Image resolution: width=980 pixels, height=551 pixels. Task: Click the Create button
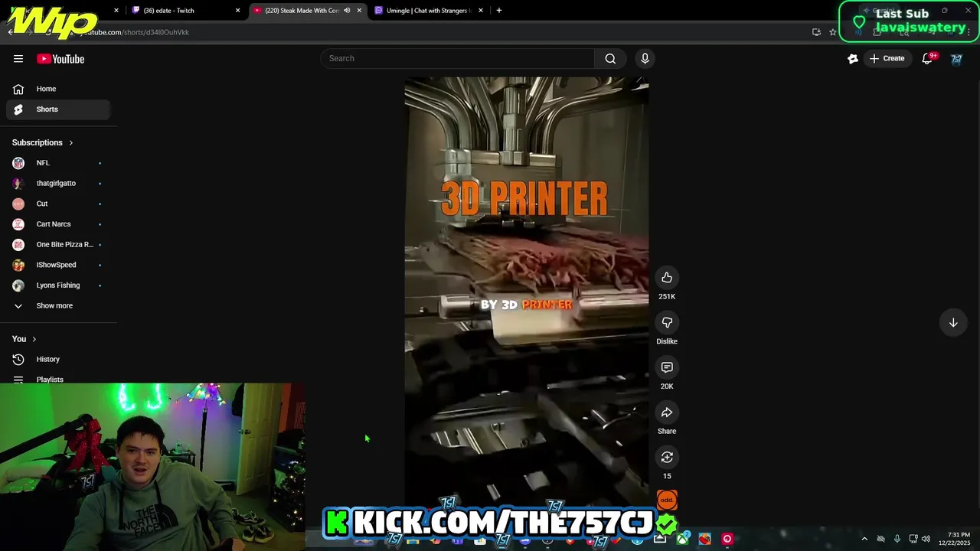coord(887,58)
